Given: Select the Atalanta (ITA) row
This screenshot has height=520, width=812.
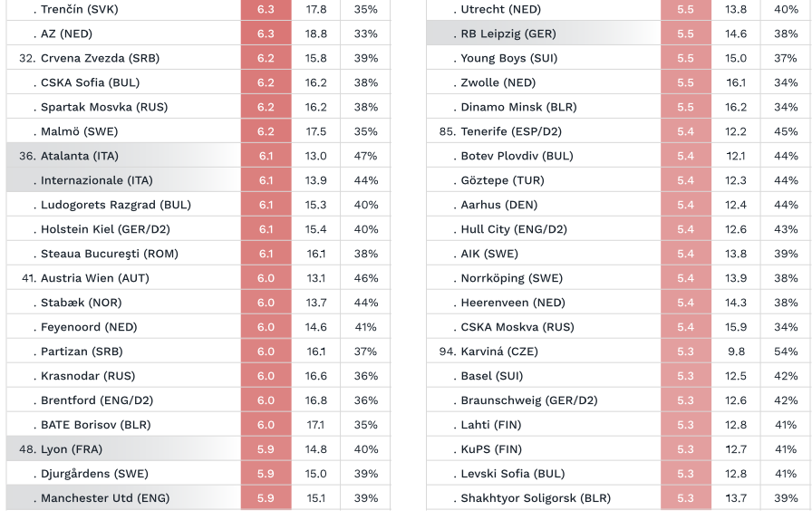Looking at the screenshot, I should pos(198,156).
